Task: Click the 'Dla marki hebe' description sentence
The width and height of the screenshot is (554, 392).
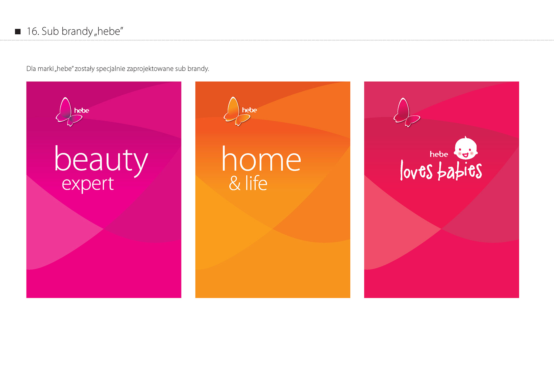Action: point(117,69)
